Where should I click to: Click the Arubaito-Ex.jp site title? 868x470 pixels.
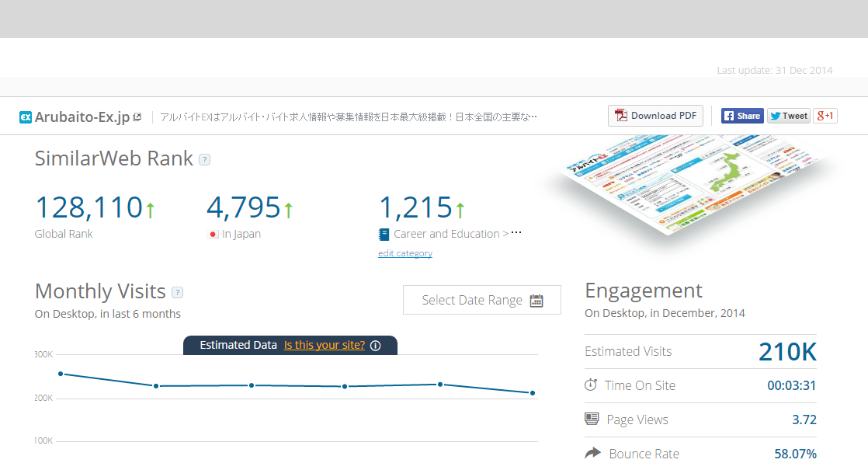pos(82,117)
